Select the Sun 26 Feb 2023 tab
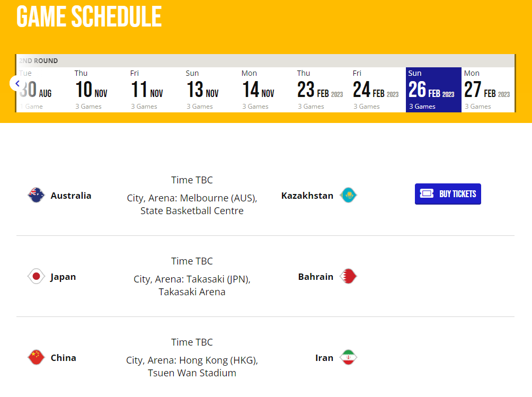532x397 pixels. tap(433, 90)
